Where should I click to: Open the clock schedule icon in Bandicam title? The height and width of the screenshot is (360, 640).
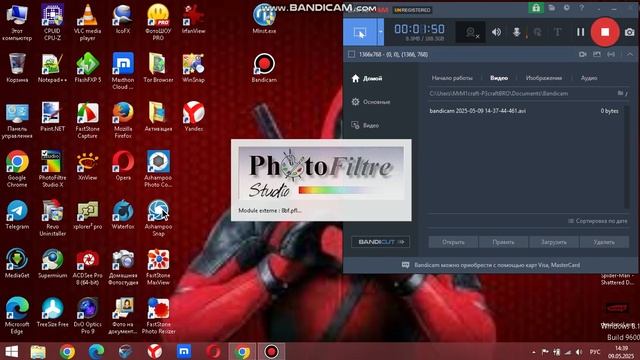pyautogui.click(x=567, y=8)
